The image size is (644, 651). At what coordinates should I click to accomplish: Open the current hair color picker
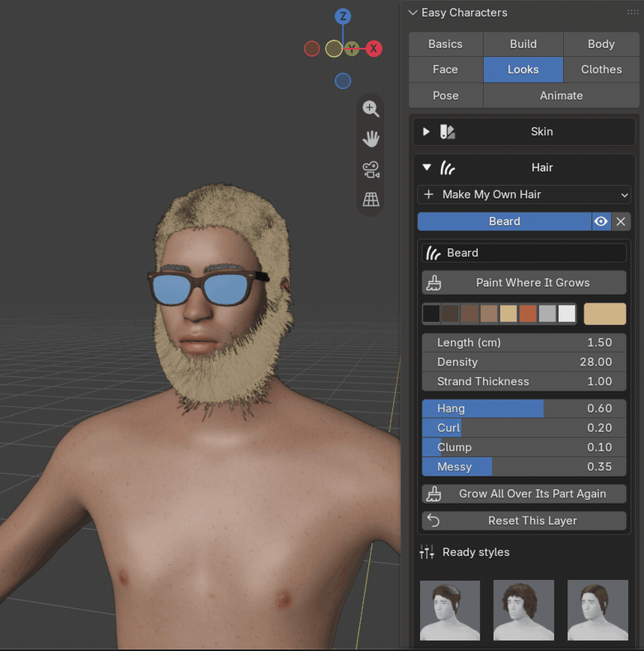pyautogui.click(x=604, y=314)
